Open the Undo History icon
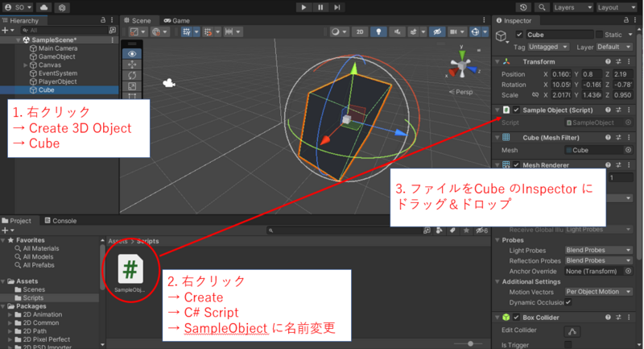This screenshot has height=349, width=644. [x=523, y=7]
